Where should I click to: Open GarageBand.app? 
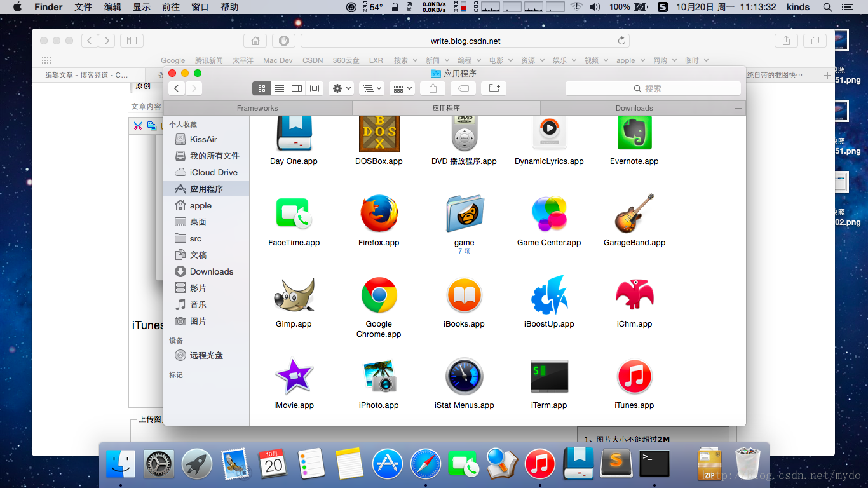(x=635, y=213)
